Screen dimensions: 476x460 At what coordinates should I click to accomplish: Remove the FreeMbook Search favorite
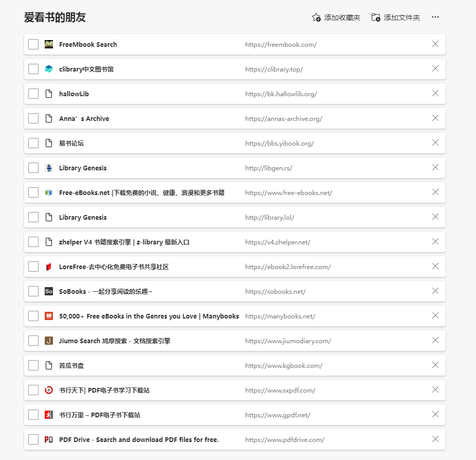click(435, 44)
